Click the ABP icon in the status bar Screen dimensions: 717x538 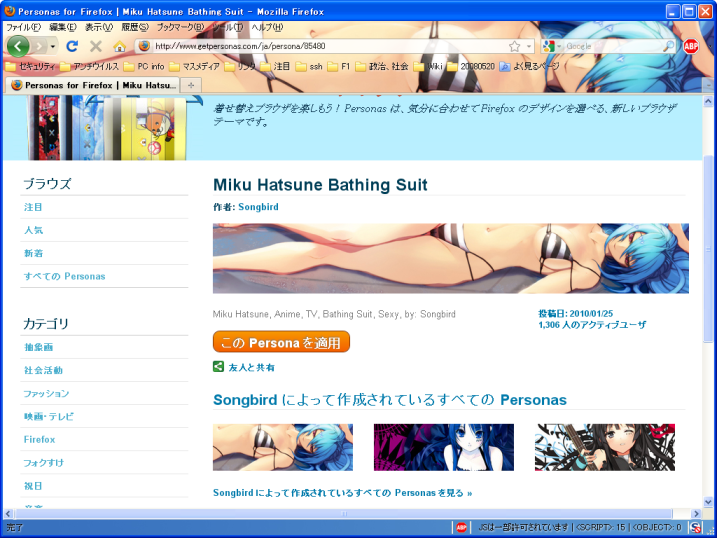click(x=461, y=527)
